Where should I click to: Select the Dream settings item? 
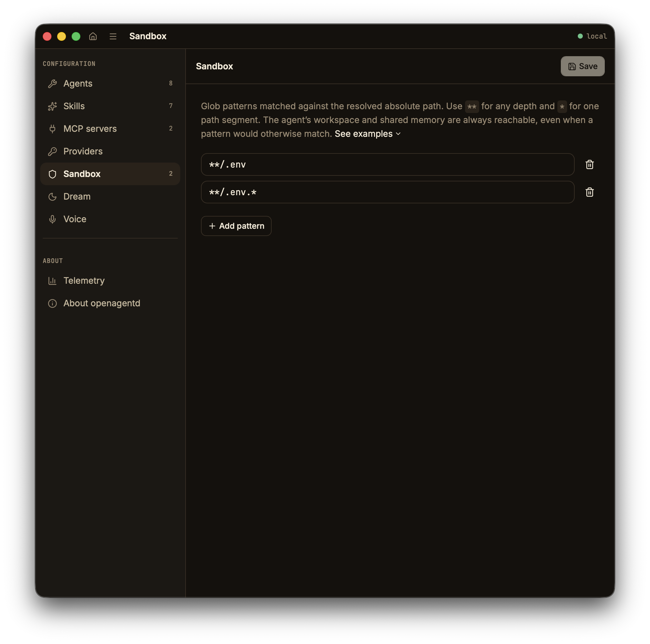pyautogui.click(x=110, y=196)
